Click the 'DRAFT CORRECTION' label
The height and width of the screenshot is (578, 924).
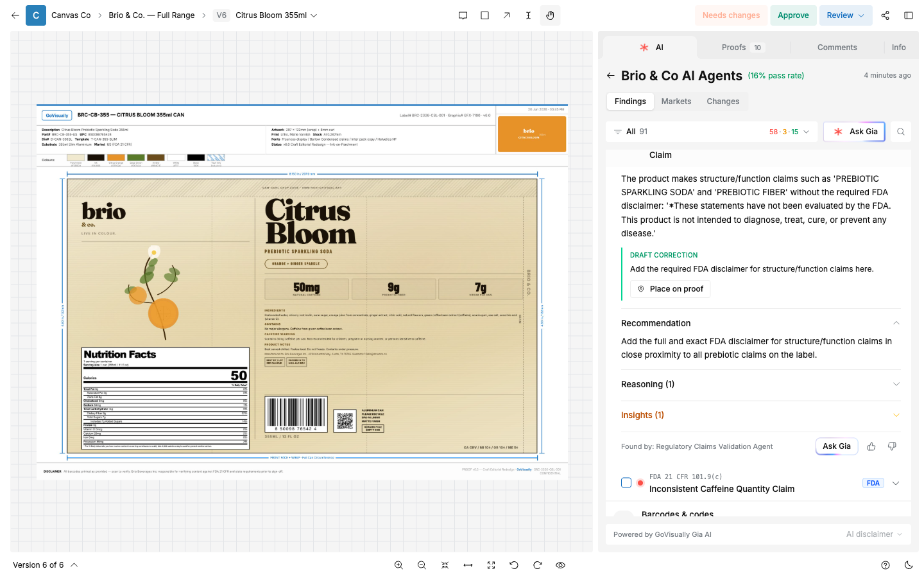pos(663,255)
